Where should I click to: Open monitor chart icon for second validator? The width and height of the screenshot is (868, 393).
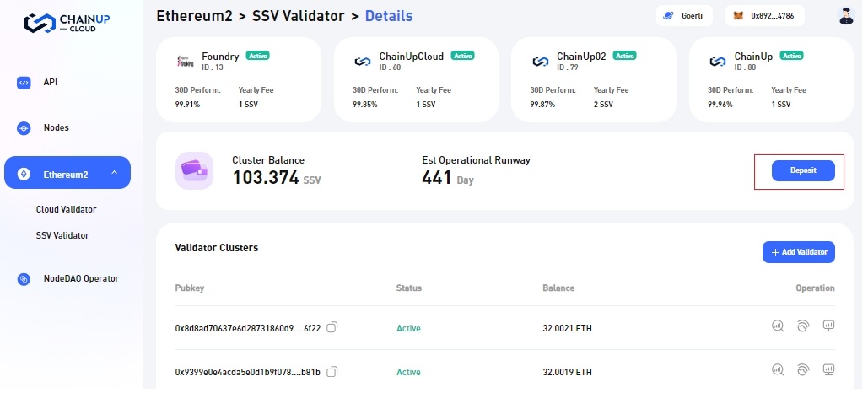point(828,369)
